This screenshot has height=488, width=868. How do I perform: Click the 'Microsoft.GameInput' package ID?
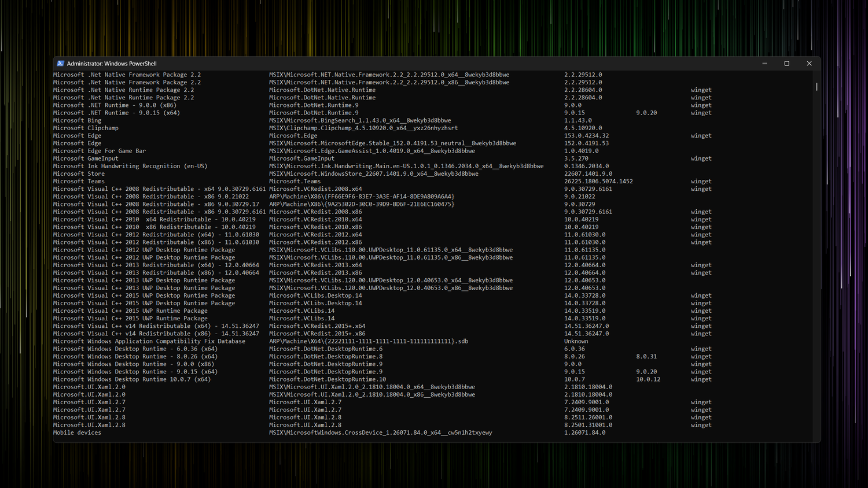301,158
